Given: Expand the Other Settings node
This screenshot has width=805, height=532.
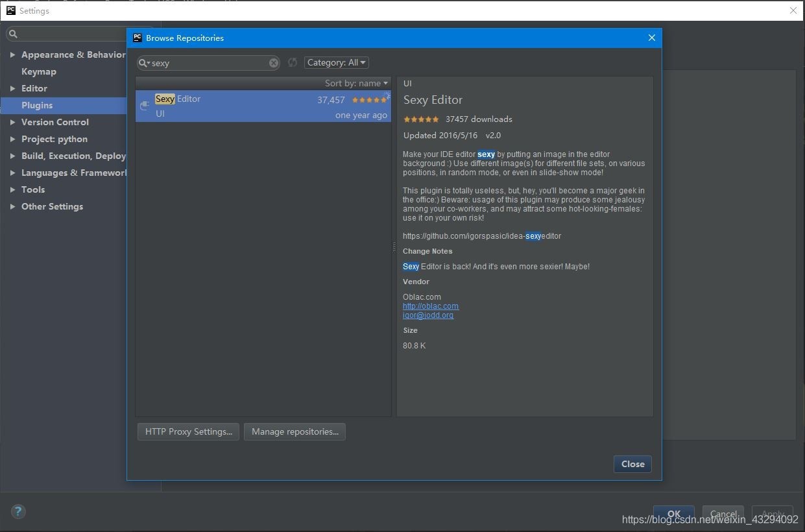Looking at the screenshot, I should (12, 206).
